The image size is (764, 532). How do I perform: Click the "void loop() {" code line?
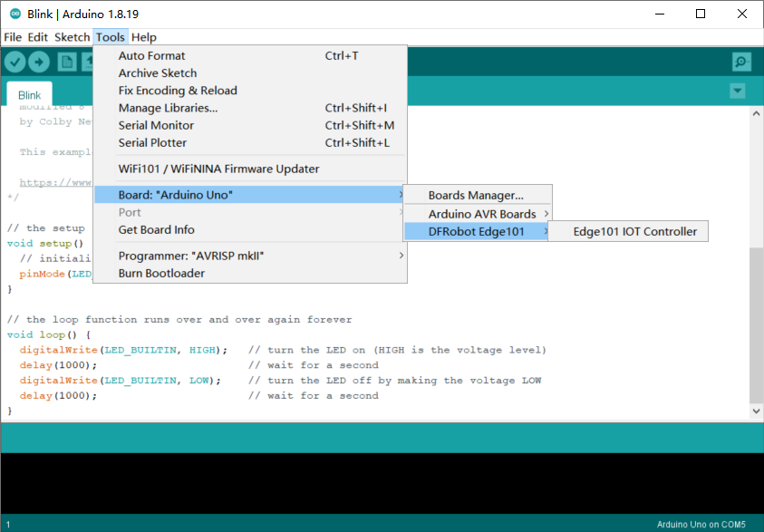tap(49, 334)
